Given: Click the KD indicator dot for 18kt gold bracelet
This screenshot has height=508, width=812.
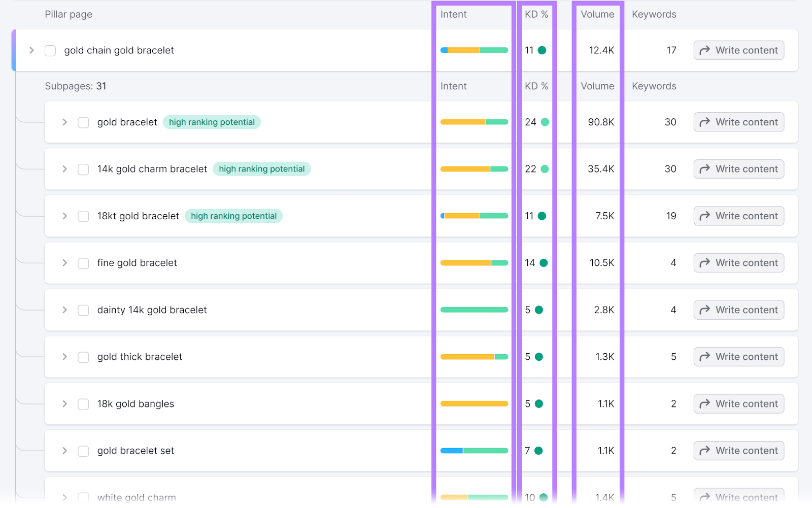Looking at the screenshot, I should click(543, 216).
